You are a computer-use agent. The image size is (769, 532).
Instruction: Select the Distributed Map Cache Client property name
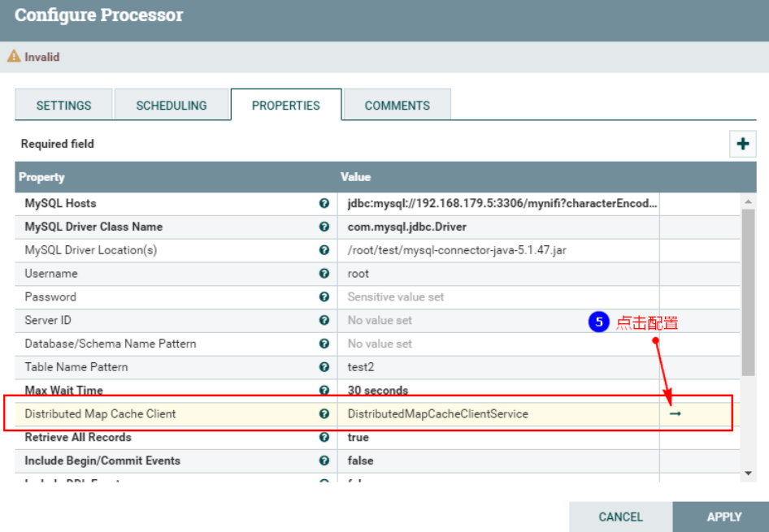click(x=100, y=414)
